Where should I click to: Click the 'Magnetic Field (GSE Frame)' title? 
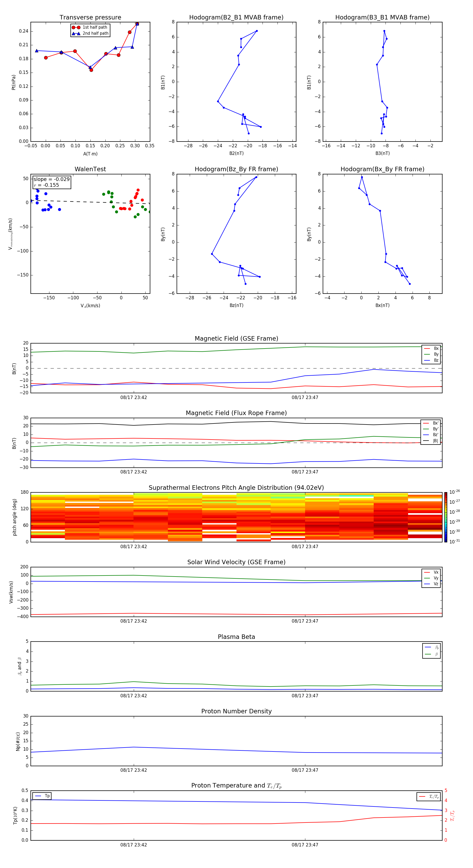coord(236,339)
